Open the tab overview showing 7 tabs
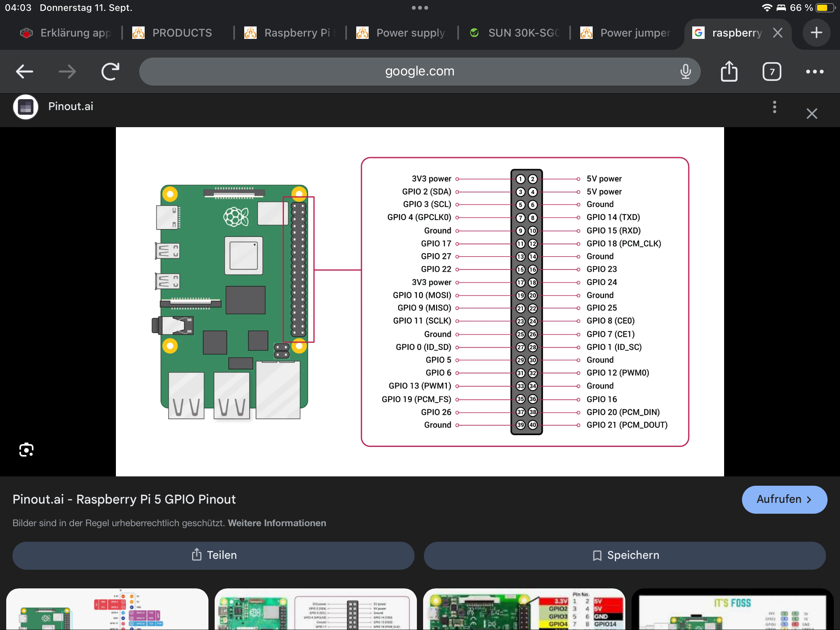The image size is (840, 630). (x=772, y=72)
